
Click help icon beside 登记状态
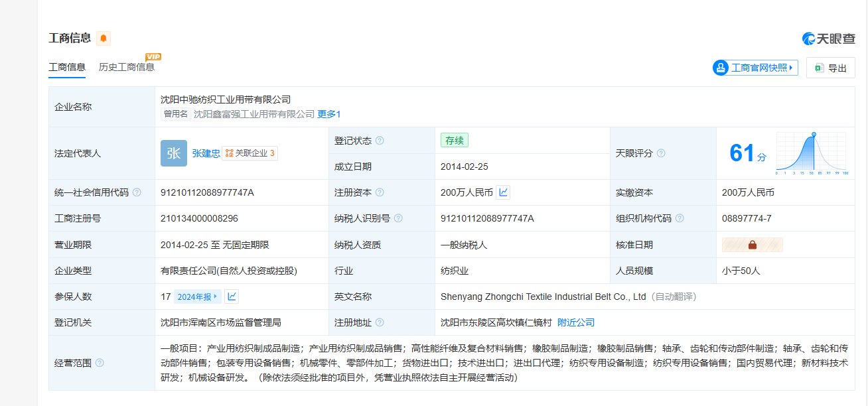380,141
